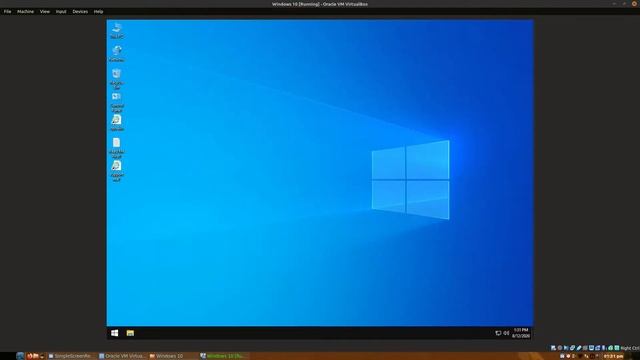Viewport: 640px width, 360px height.
Task: Click the VirtualBox USB status icon
Action: tap(579, 348)
